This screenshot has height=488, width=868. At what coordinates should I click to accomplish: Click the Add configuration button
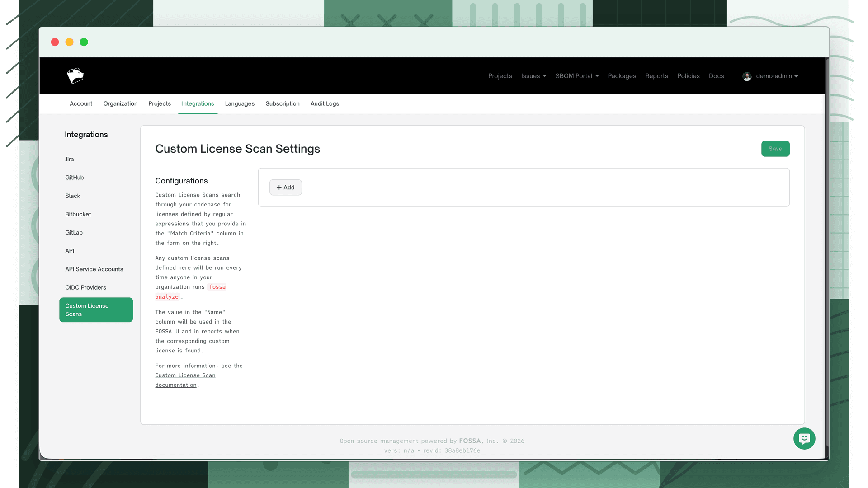coord(286,188)
